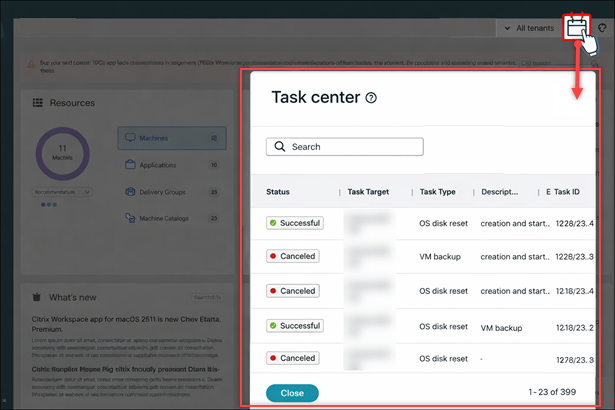Open the Citrix Workspace app for macOS article
The image size is (615, 410).
(126, 324)
